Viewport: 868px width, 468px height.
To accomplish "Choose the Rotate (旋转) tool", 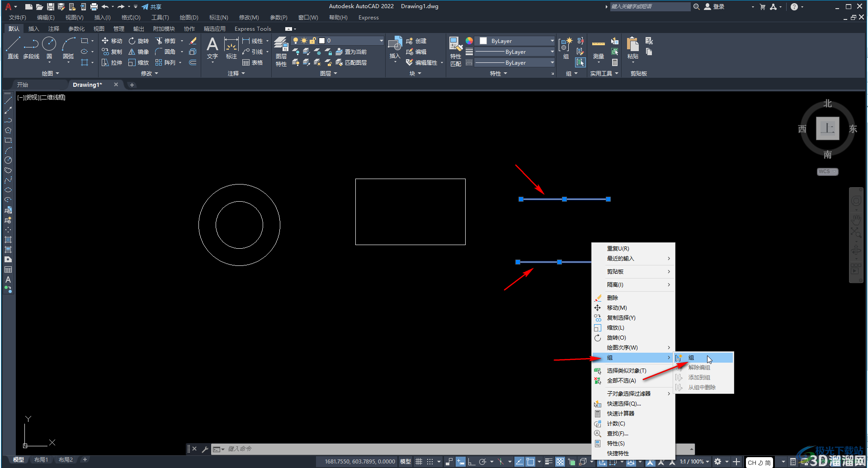I will pyautogui.click(x=138, y=41).
